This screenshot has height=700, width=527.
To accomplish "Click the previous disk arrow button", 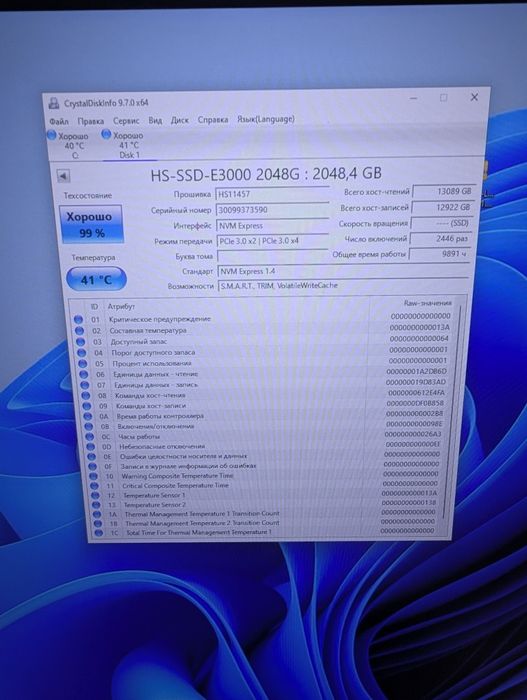I will coord(63,176).
